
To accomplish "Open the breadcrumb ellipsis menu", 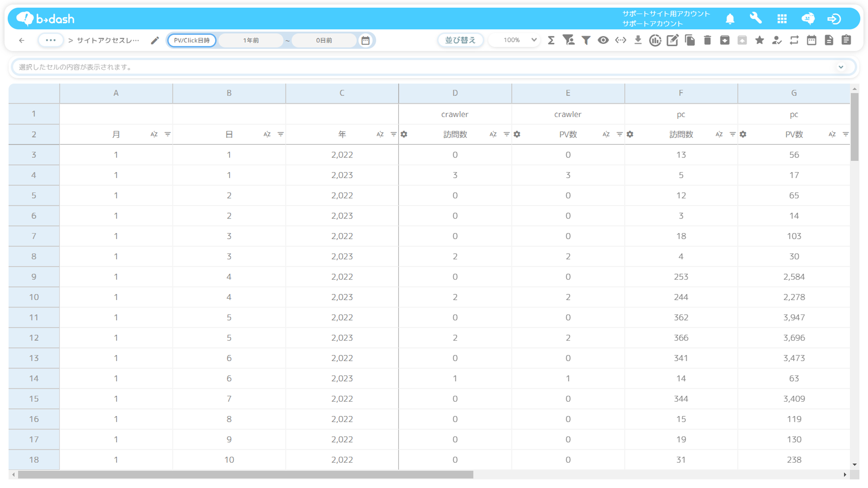I will pos(51,40).
